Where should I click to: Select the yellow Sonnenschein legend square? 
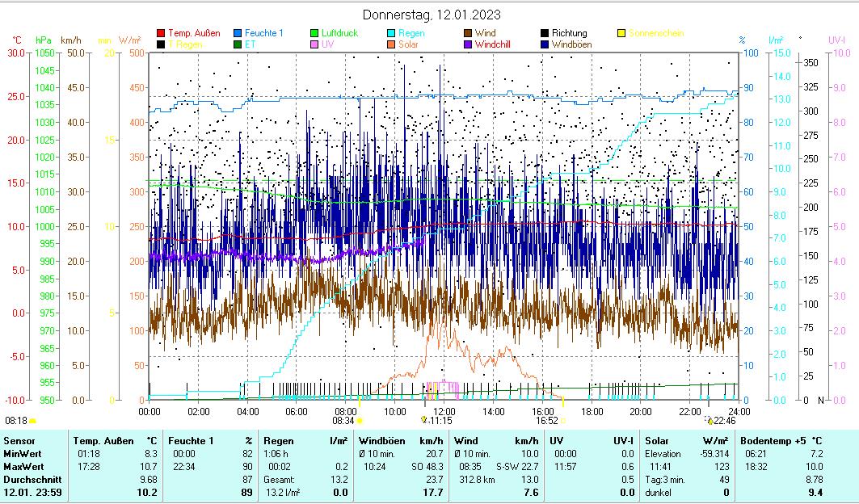pyautogui.click(x=621, y=34)
